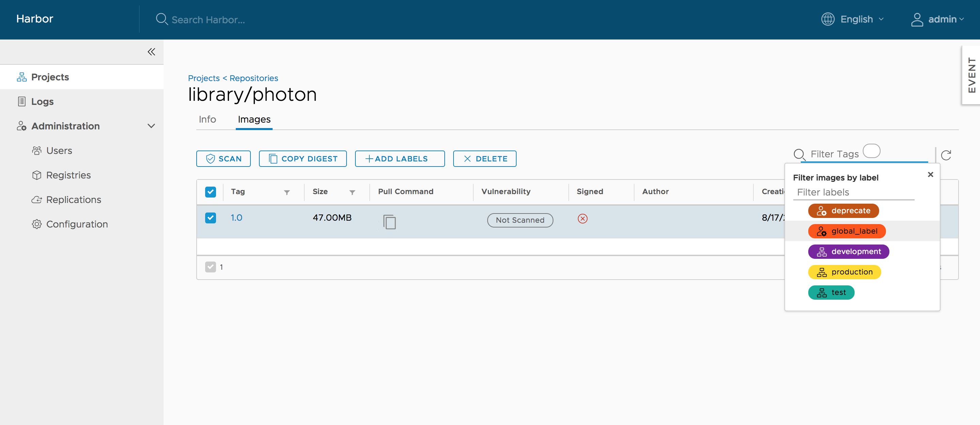Switch to the Info tab

click(208, 119)
